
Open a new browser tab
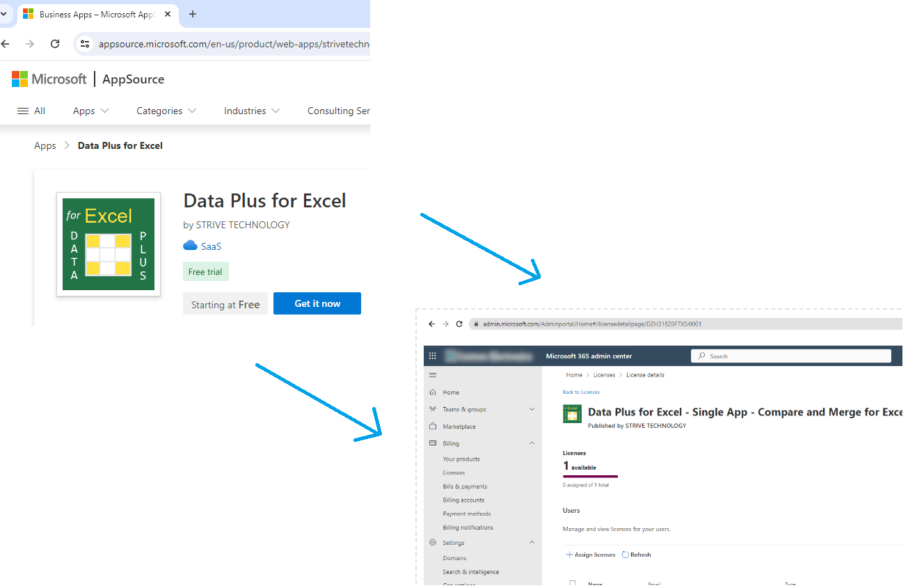[193, 14]
